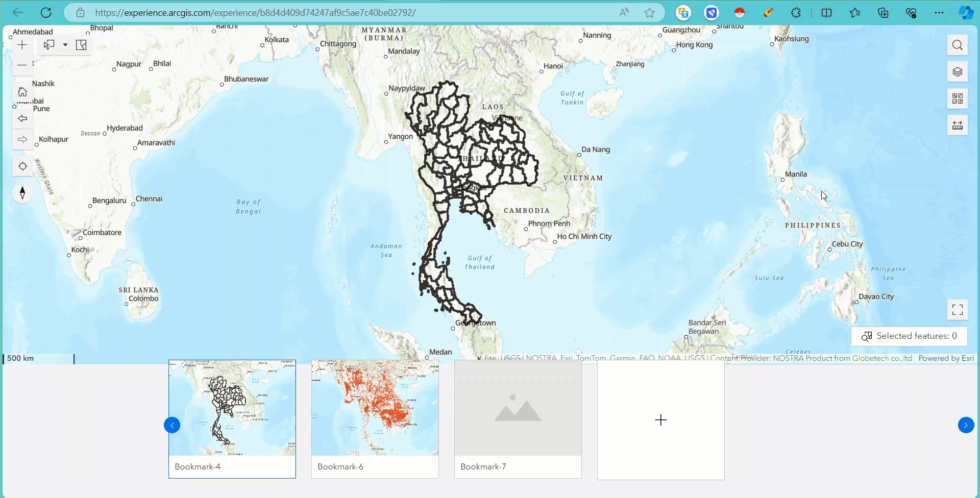Reset compass orientation to north
This screenshot has height=498, width=980.
coord(22,193)
